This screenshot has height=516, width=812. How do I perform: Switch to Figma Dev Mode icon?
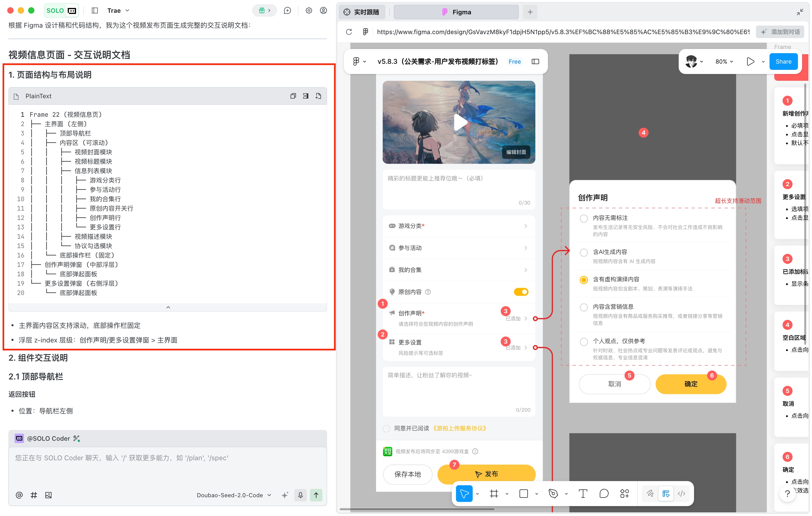click(x=682, y=494)
